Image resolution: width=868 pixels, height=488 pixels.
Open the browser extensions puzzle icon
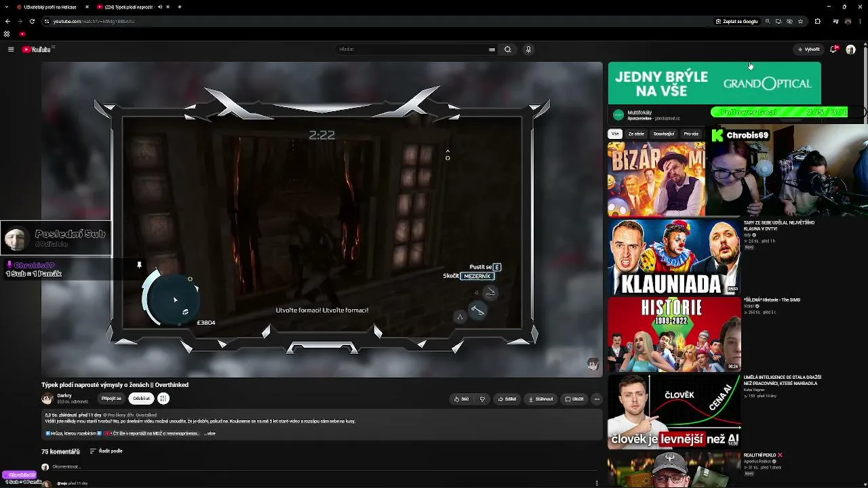[817, 21]
